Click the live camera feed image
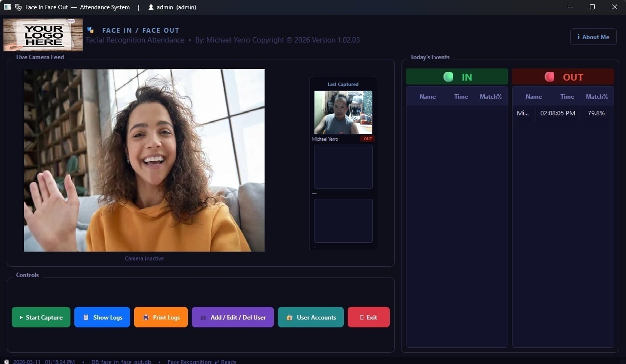626x364 pixels. pos(144,160)
